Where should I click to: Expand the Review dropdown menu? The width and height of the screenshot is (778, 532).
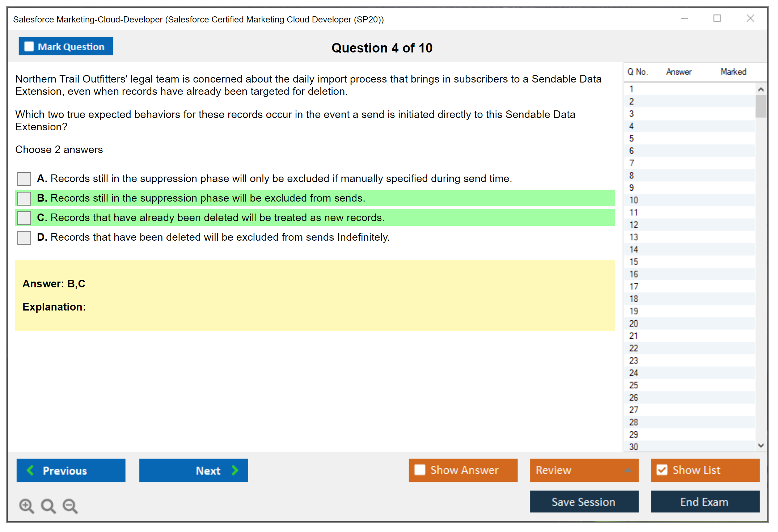coord(628,470)
